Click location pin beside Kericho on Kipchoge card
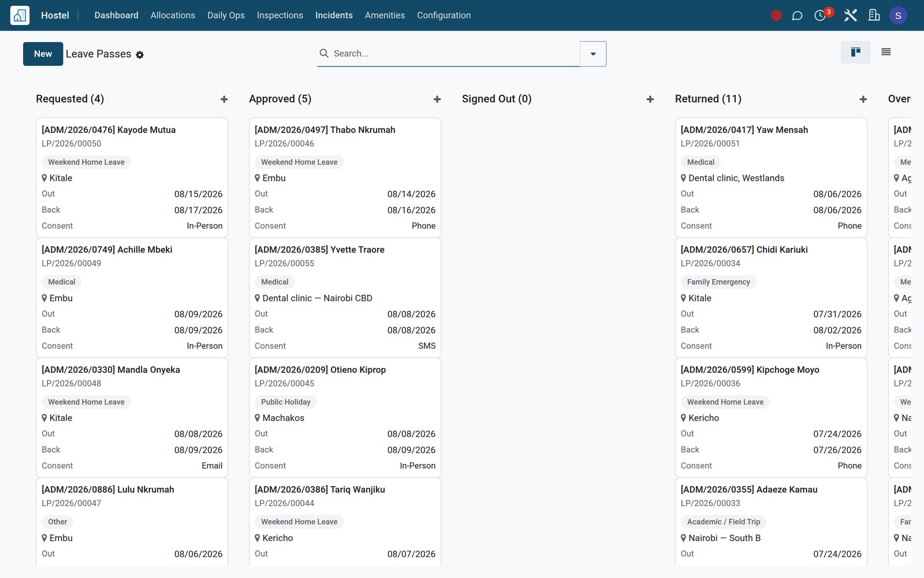The height and width of the screenshot is (578, 924). [x=684, y=418]
